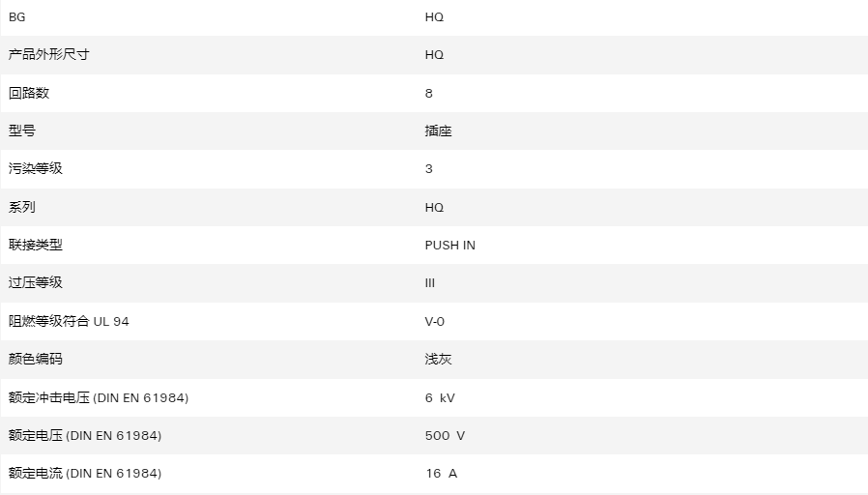The image size is (868, 495).
Task: Select the 6 kV rated impulse voltage
Action: tap(440, 398)
